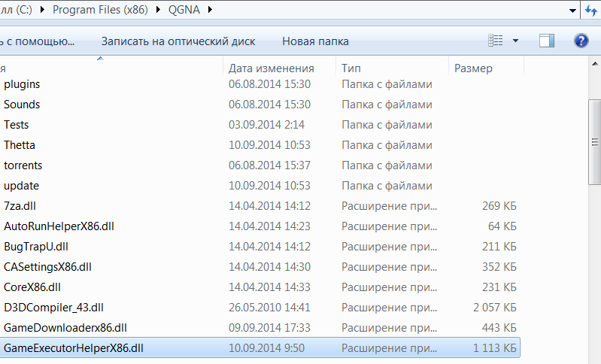
Task: Change view with the view layout icon
Action: pos(495,40)
